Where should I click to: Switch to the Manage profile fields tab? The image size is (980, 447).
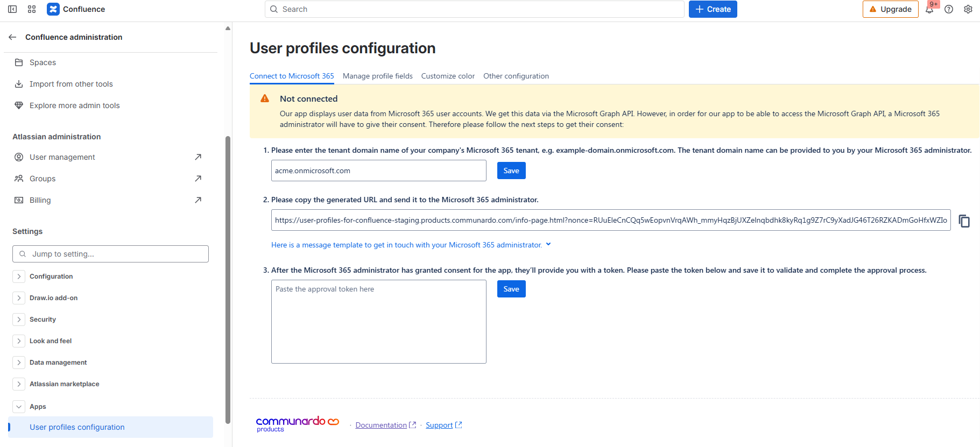pos(377,76)
